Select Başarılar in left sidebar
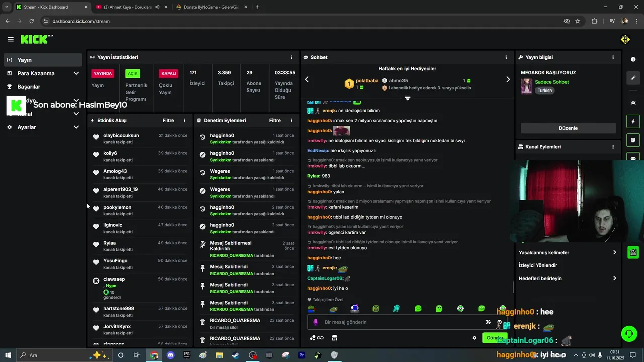This screenshot has width=644, height=362. [43, 87]
